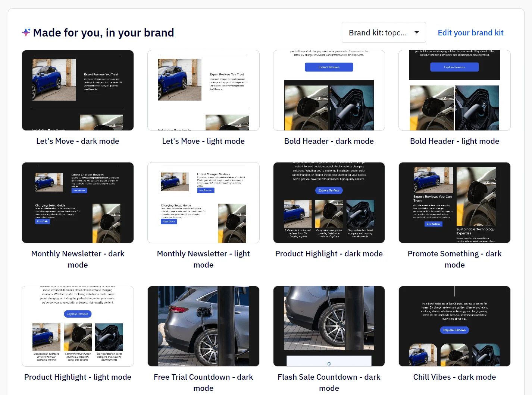Click the "Let's Move - light mode" label
This screenshot has width=532, height=395.
click(203, 141)
